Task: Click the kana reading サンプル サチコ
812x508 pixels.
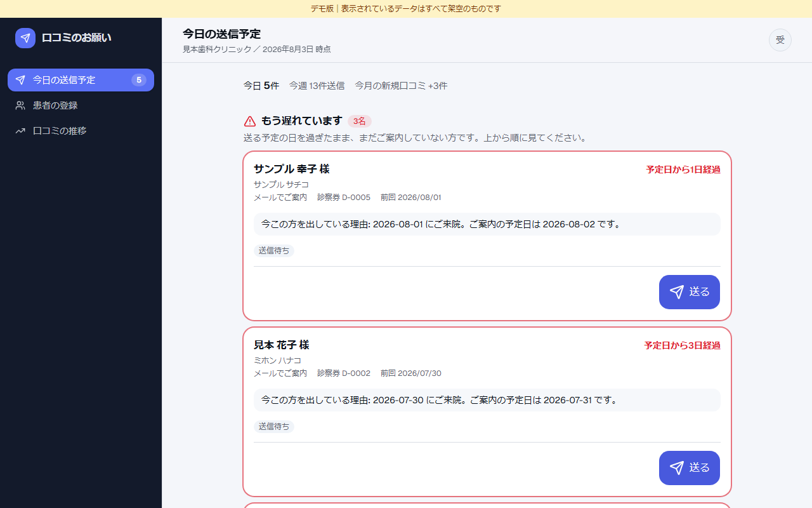Action: click(x=282, y=184)
